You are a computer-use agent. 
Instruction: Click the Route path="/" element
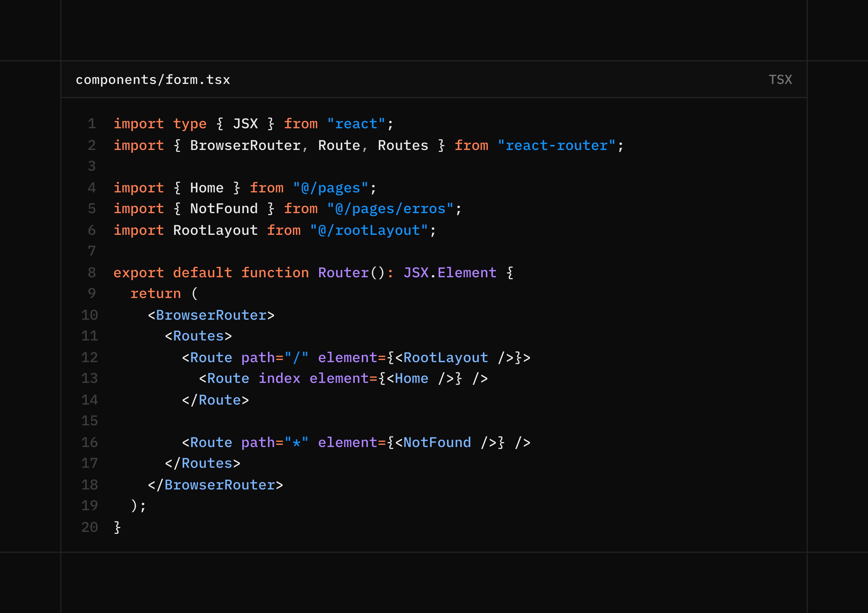[246, 357]
